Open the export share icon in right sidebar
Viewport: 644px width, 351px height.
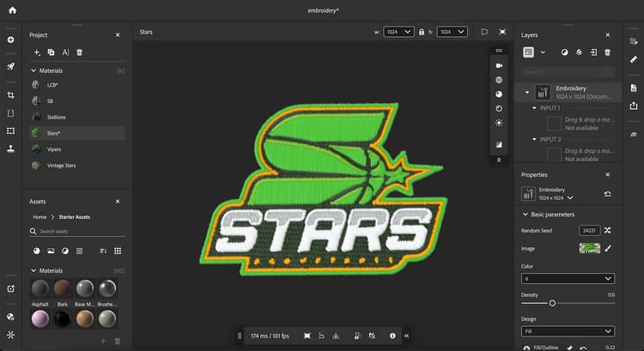pyautogui.click(x=634, y=106)
